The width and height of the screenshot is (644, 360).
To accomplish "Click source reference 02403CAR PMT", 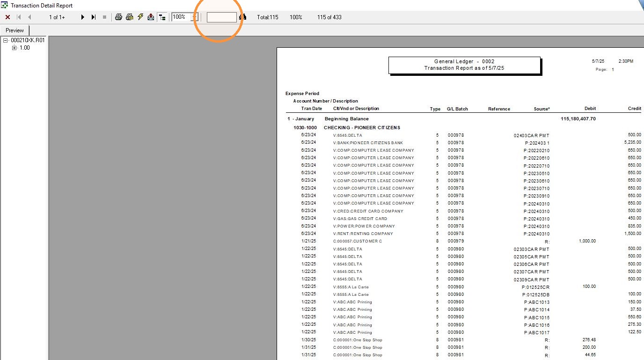I will [x=531, y=135].
